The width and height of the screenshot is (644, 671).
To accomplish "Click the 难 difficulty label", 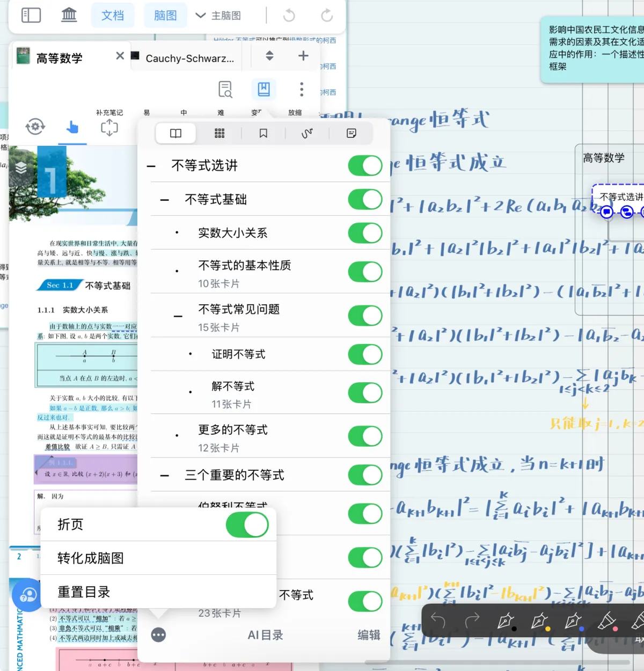I will click(221, 113).
